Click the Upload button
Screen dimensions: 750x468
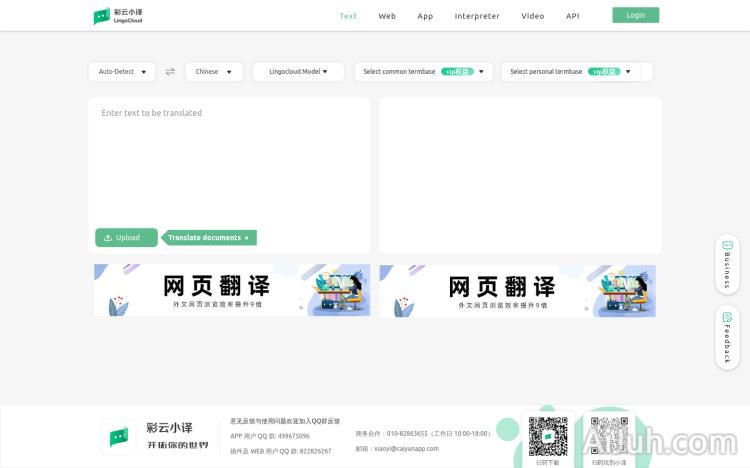coord(126,237)
